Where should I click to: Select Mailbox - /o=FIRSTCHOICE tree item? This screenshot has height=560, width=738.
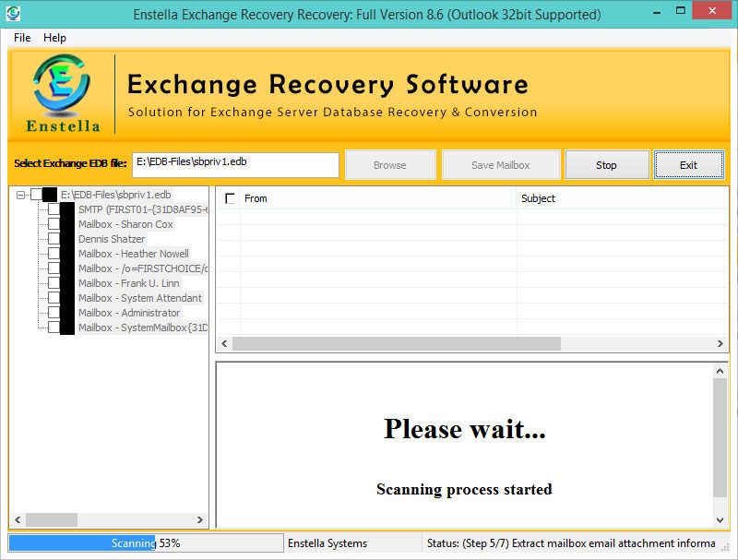(143, 268)
